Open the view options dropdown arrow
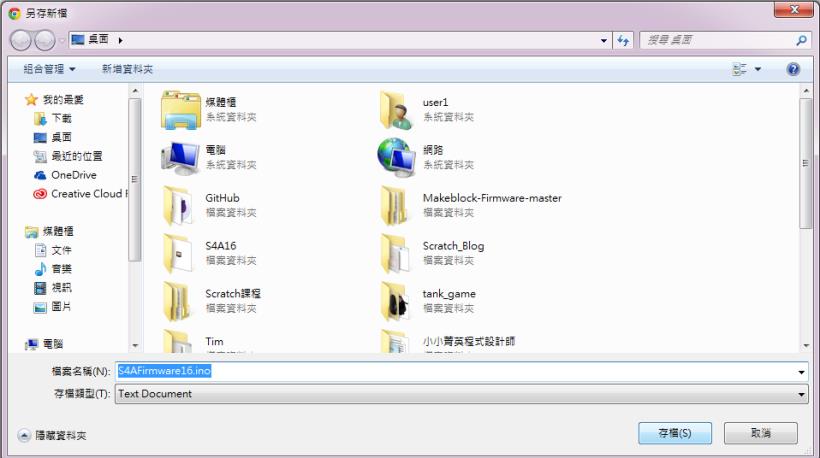820x458 pixels. click(758, 69)
